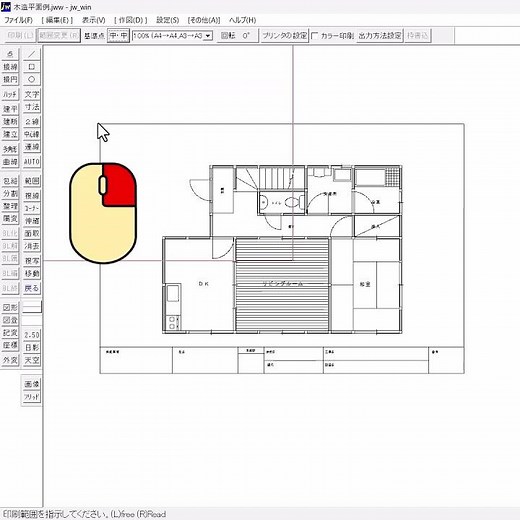Open the 設定(S) menu

168,20
